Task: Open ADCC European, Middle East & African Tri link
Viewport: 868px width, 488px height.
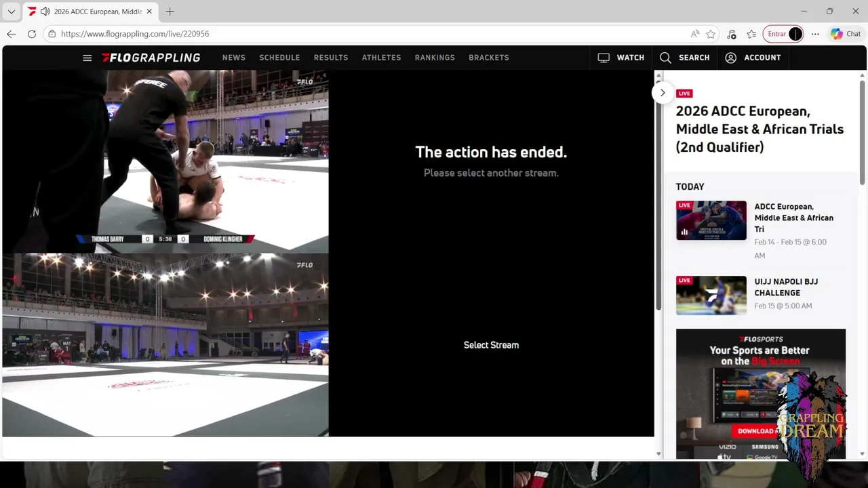Action: (794, 218)
